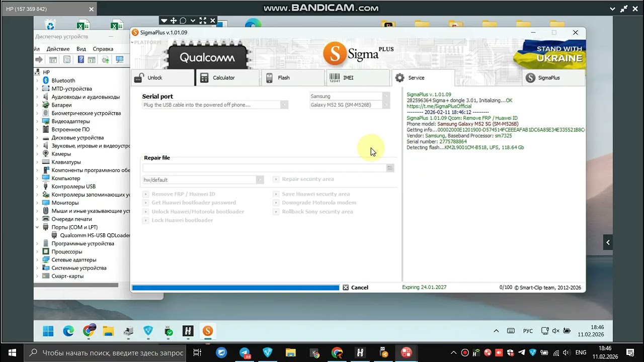Collapse the Порты (COM и LPT) node

point(37,227)
